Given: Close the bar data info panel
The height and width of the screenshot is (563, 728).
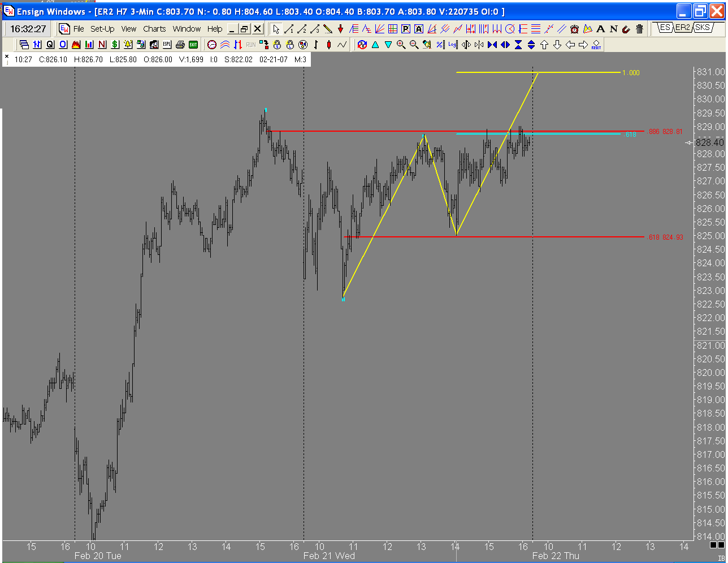Looking at the screenshot, I should point(7,56).
